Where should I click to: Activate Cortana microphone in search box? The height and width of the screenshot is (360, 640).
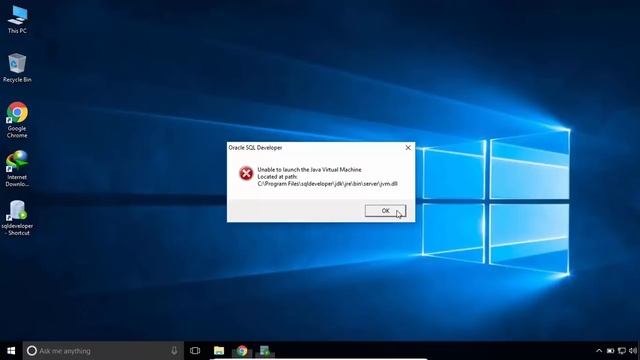coord(174,351)
